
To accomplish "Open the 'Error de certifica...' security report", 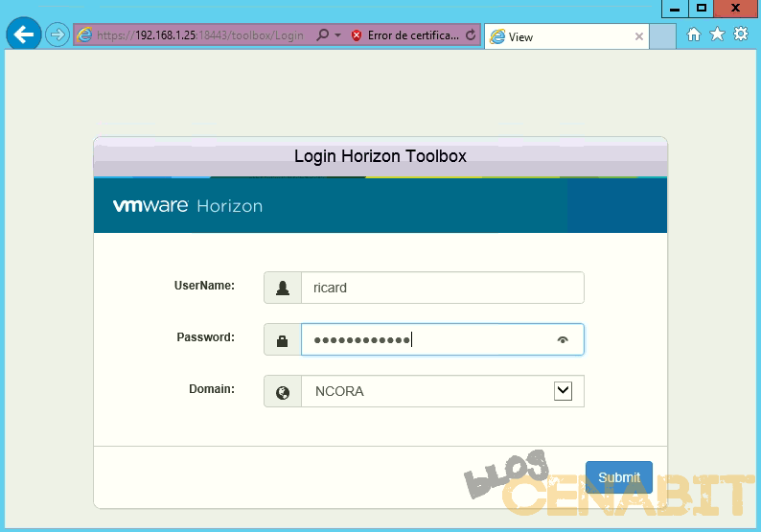I will point(412,35).
